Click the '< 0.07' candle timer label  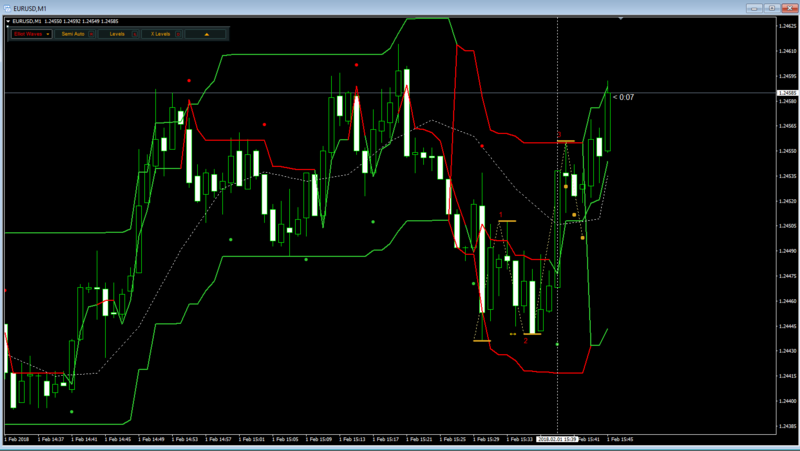[623, 97]
